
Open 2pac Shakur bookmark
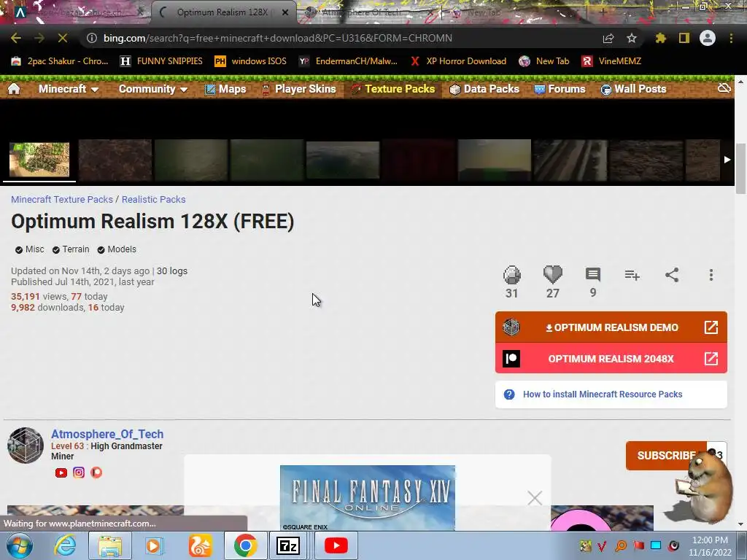point(60,61)
